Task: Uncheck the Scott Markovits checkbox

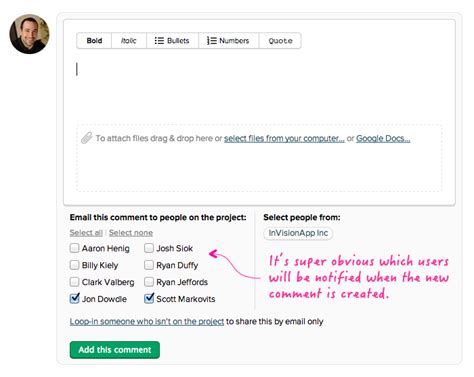Action: tap(149, 298)
